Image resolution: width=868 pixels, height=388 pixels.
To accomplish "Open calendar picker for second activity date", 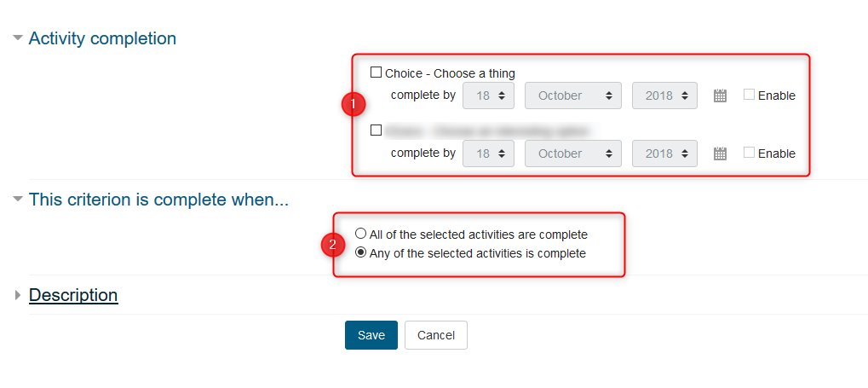I will 720,154.
